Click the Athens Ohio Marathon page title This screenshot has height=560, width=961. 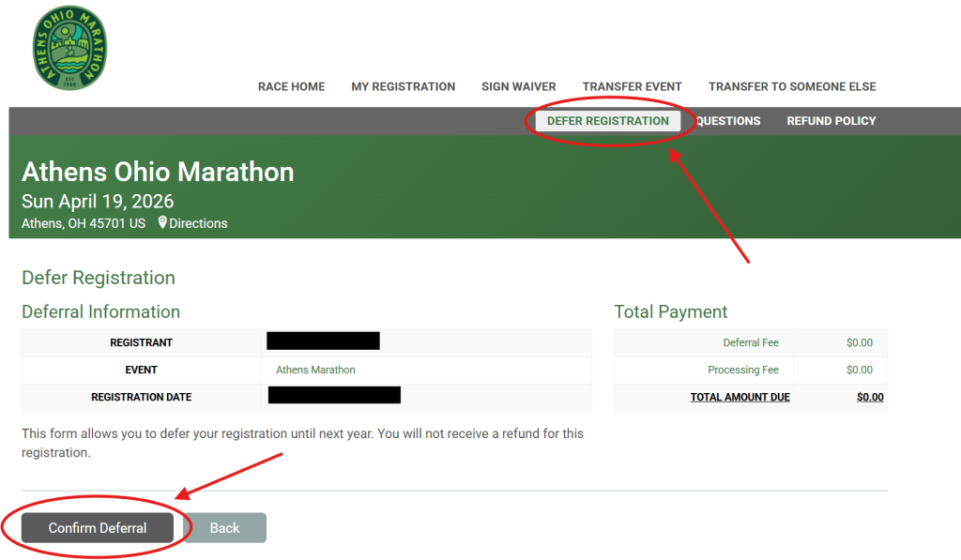point(158,172)
